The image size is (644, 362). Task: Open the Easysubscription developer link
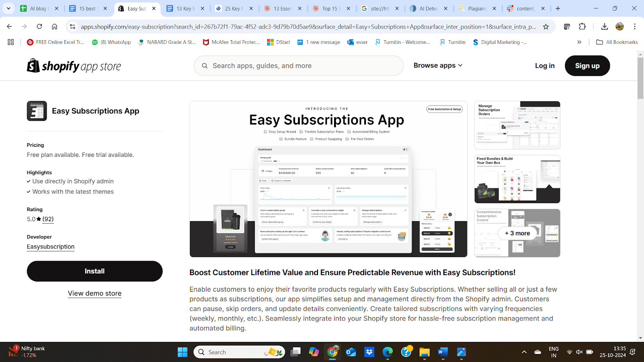pos(51,247)
